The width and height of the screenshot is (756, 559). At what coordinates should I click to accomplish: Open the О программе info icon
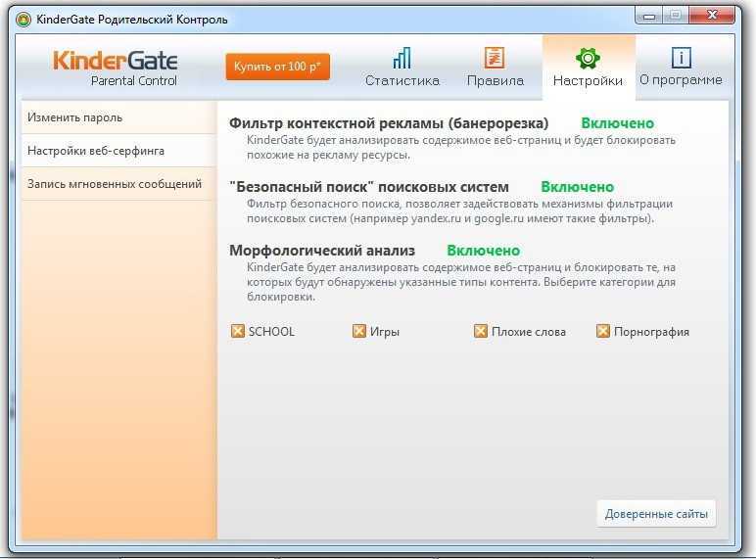tap(681, 58)
